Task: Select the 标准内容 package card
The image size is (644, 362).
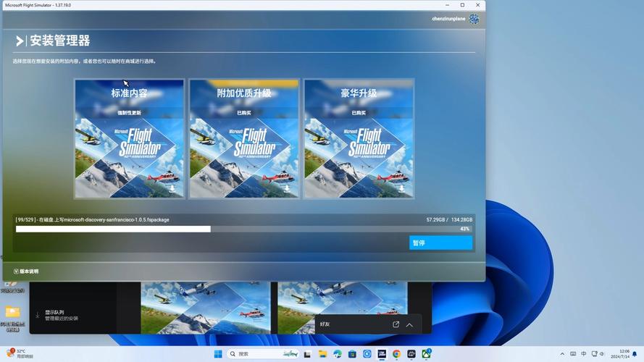Action: [130, 139]
